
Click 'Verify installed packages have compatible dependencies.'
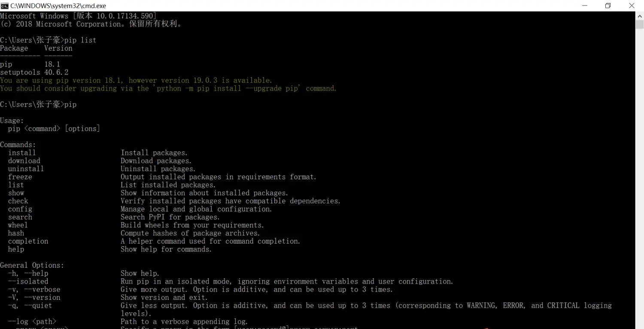(x=231, y=201)
